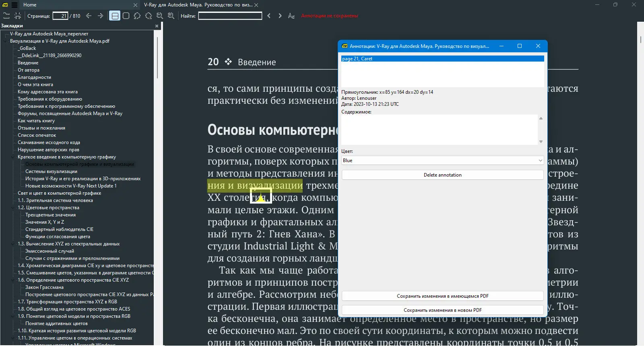Open 'Стандартный наблюдатель CIE' bookmark
644x346 pixels.
[60, 229]
